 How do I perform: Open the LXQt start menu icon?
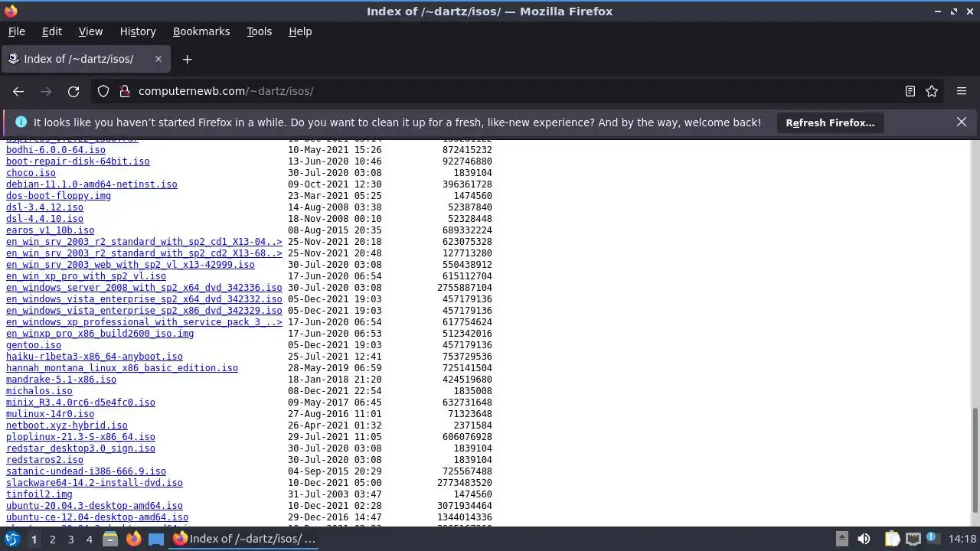(x=11, y=539)
